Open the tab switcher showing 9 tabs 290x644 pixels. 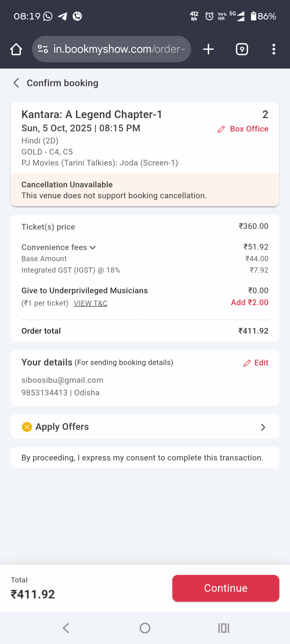tap(241, 49)
